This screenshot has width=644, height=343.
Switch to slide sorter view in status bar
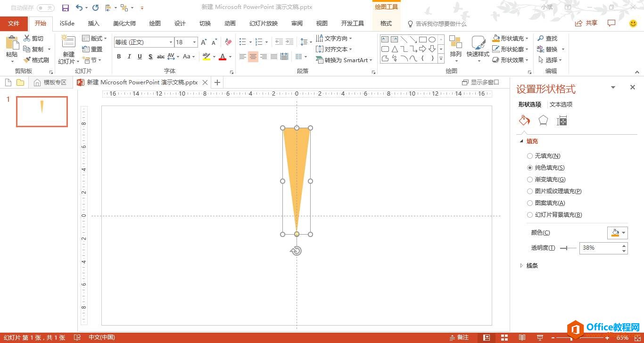tap(504, 337)
